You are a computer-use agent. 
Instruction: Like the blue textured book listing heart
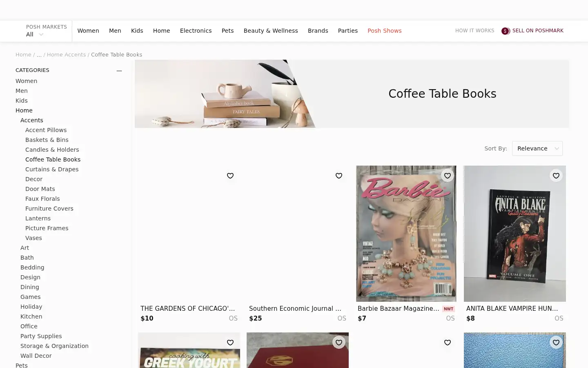[556, 343]
